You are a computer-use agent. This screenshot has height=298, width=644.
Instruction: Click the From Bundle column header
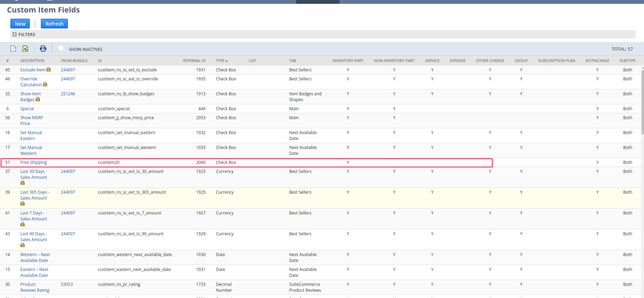[x=74, y=61]
